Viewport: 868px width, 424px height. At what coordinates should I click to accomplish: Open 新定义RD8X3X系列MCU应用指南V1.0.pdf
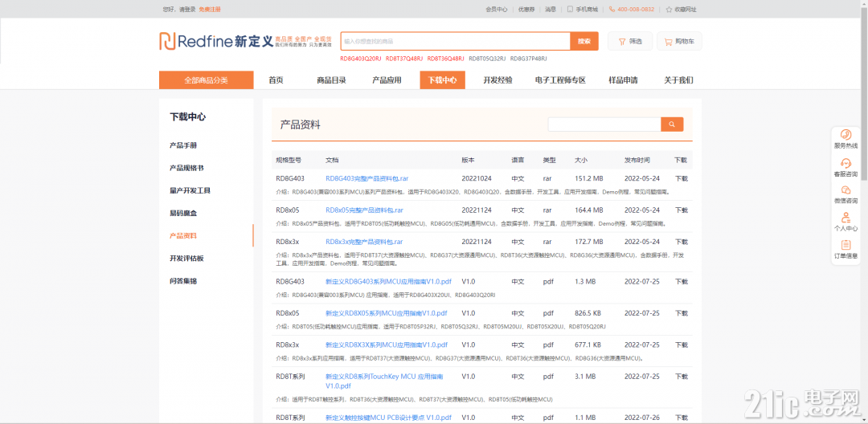pos(387,344)
